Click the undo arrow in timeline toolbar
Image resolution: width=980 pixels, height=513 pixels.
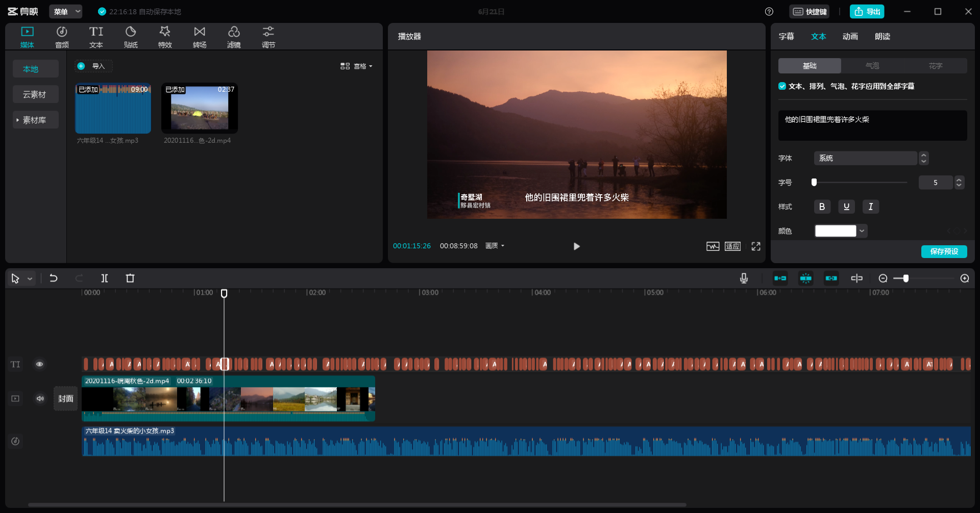54,278
